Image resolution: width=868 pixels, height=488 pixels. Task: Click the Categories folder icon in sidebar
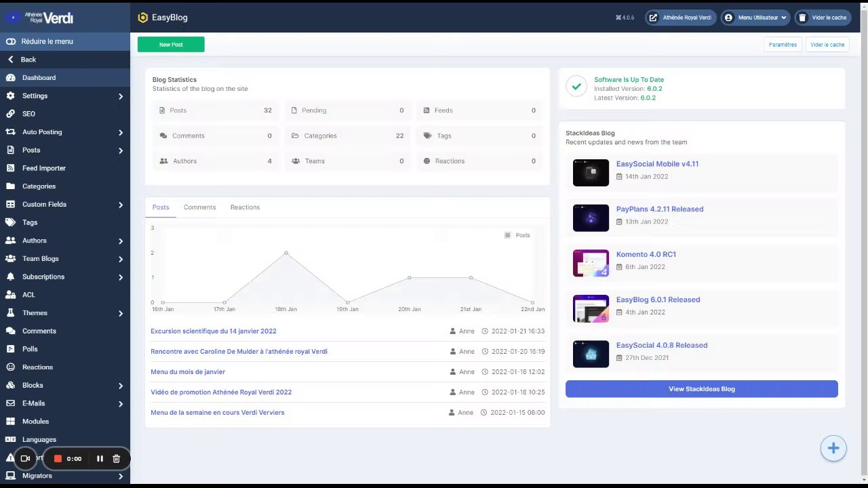[x=10, y=186]
